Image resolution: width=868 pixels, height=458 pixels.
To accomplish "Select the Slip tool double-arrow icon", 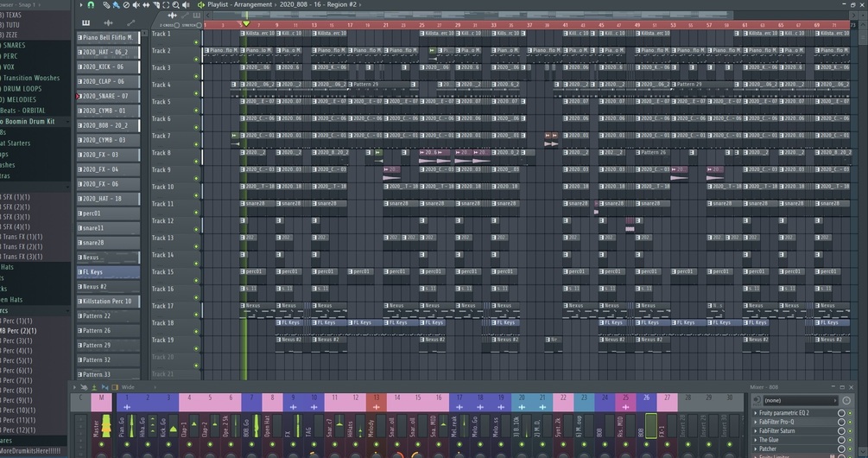I will click(146, 4).
